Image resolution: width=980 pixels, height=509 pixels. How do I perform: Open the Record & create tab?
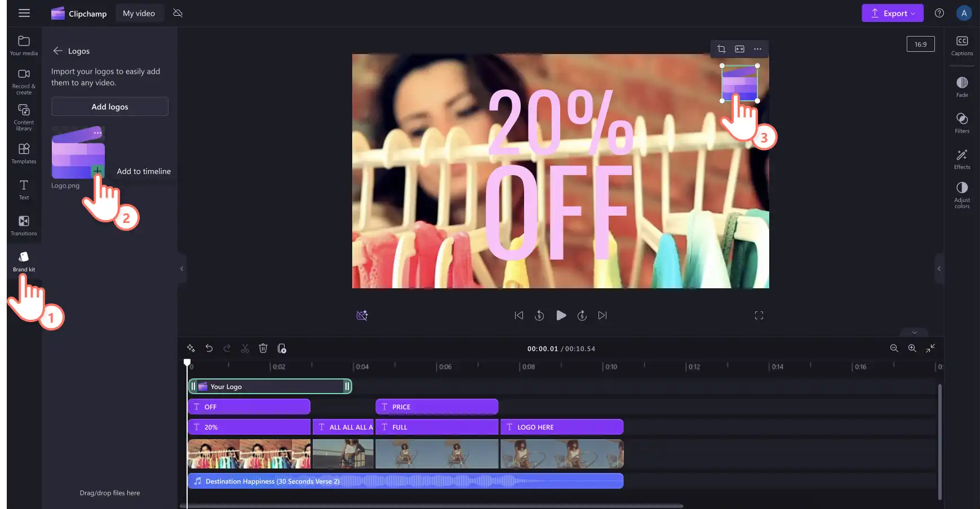click(x=24, y=82)
